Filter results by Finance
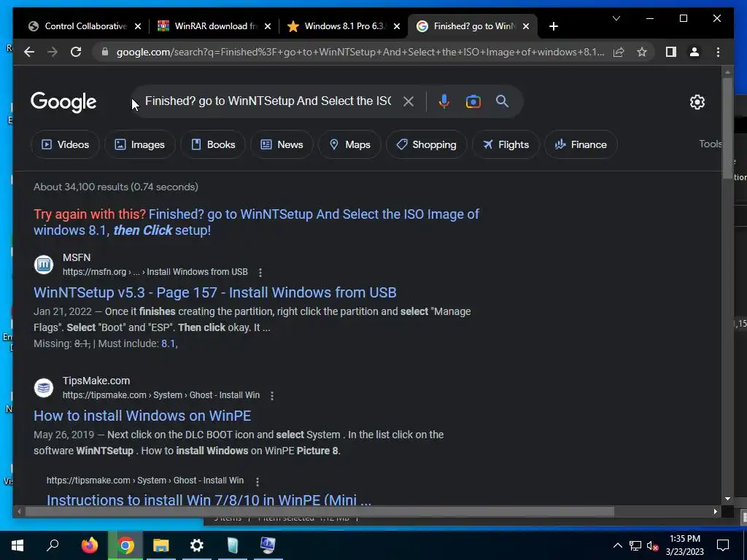 pyautogui.click(x=581, y=144)
